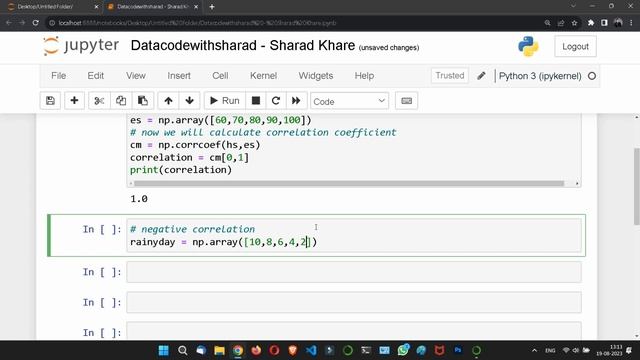The image size is (640, 360).
Task: Click the Run button
Action: (x=224, y=101)
